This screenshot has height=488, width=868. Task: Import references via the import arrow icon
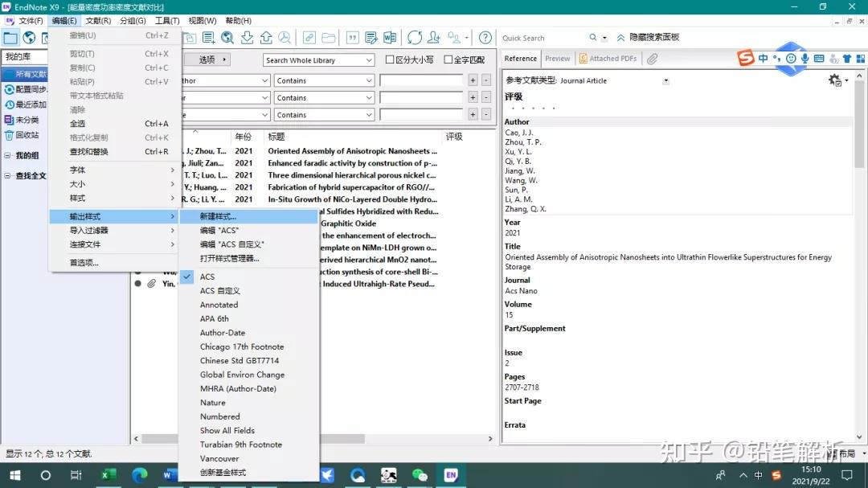point(247,38)
